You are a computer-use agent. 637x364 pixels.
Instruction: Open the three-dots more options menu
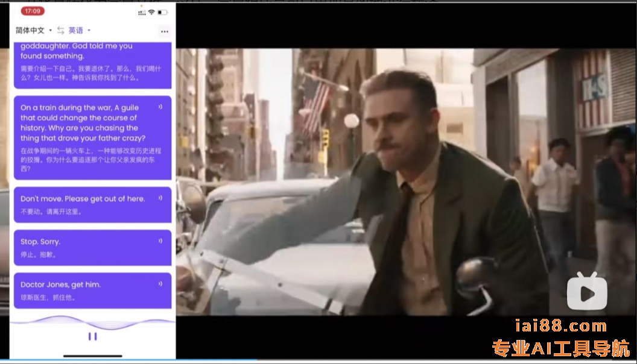point(165,31)
